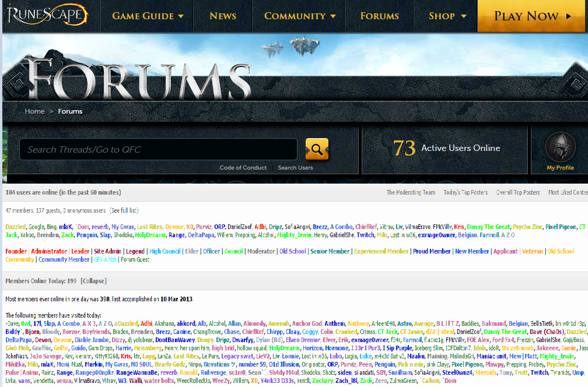
Task: Select the GFX Artist group legend
Action: coord(106,259)
